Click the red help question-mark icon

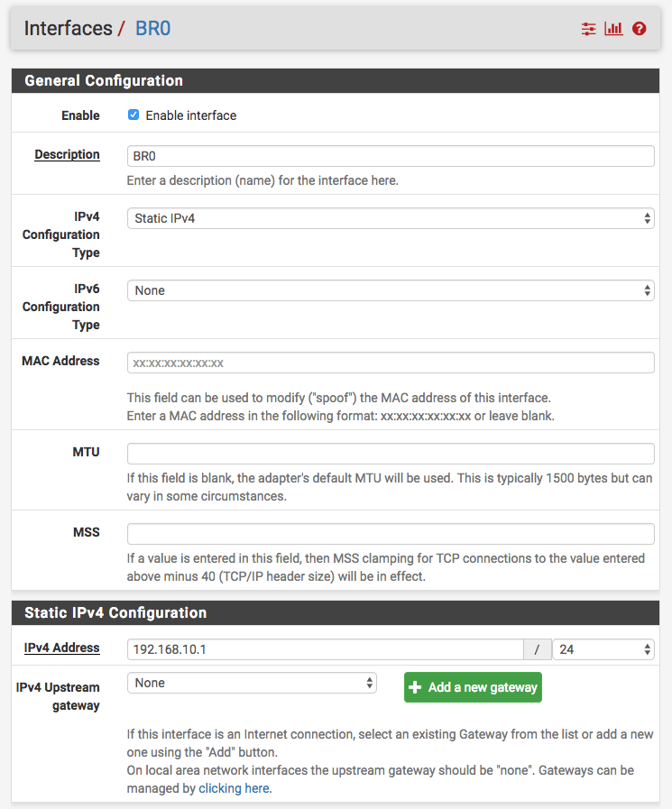click(640, 29)
